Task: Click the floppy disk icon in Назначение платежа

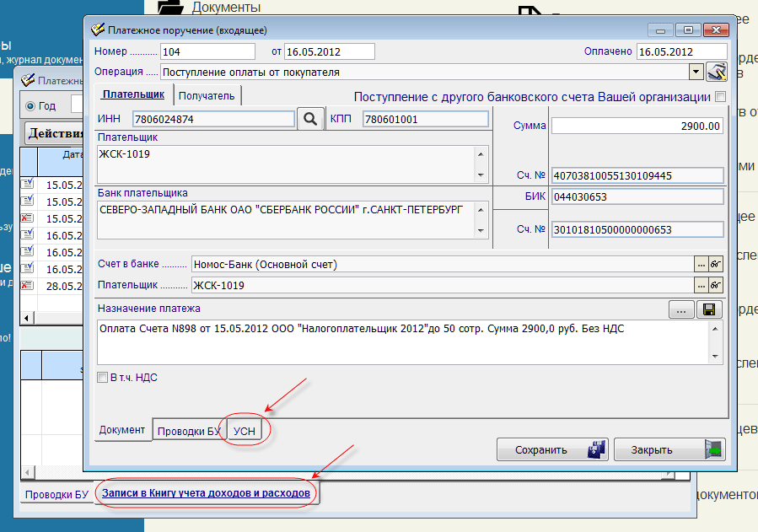Action: pyautogui.click(x=709, y=309)
